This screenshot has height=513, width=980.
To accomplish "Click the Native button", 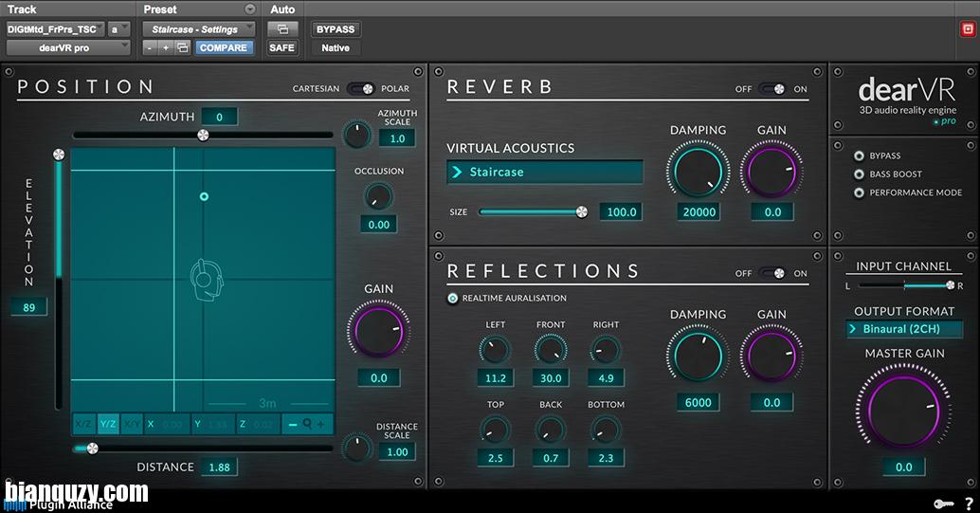I will (335, 47).
